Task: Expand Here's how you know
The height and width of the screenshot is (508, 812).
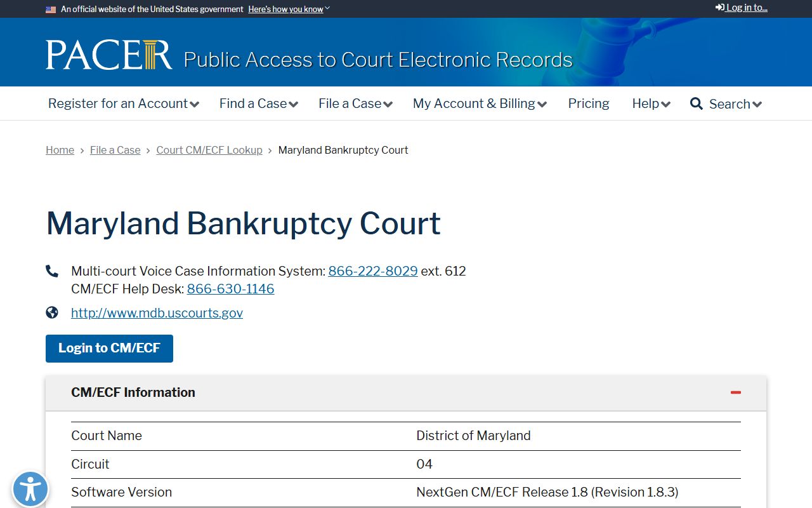Action: pyautogui.click(x=289, y=9)
